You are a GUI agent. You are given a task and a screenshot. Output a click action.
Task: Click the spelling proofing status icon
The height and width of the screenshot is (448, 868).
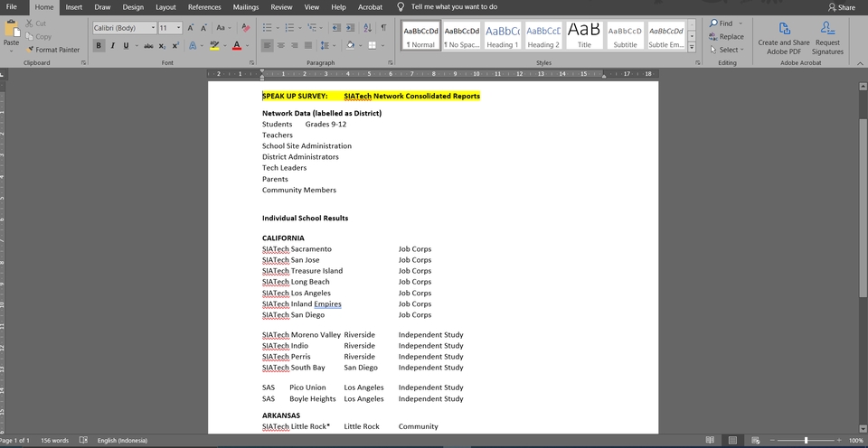tap(83, 440)
